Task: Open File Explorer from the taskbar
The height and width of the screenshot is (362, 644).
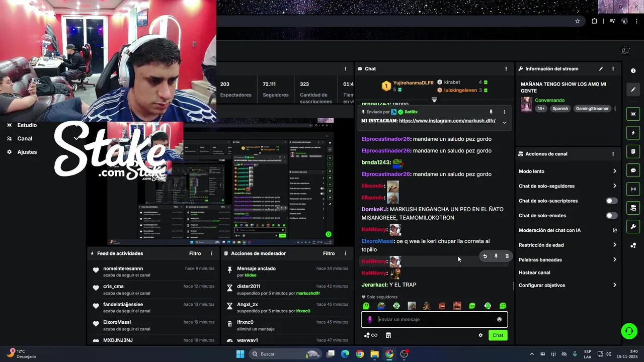Action: click(x=374, y=354)
